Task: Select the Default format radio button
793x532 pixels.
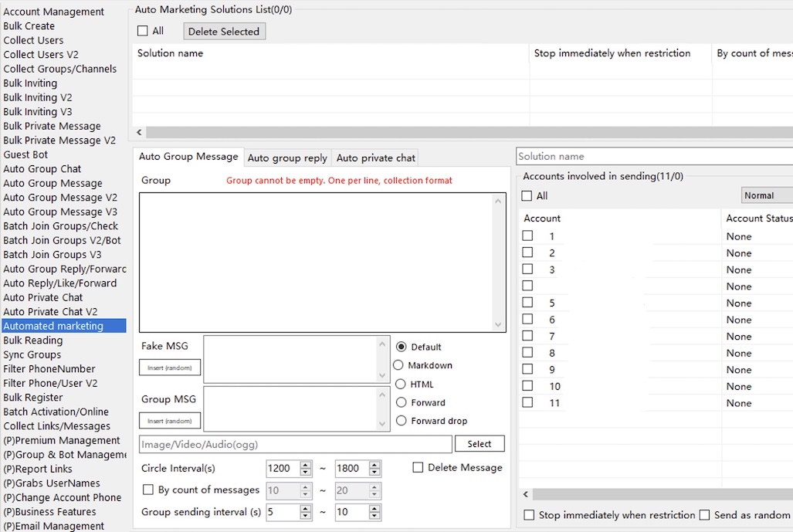Action: [x=401, y=347]
